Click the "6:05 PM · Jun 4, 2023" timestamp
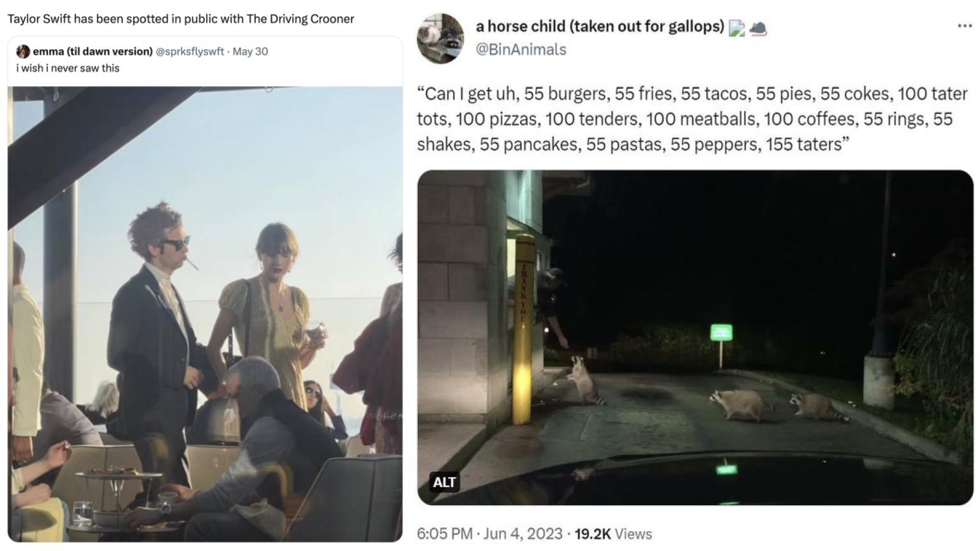The width and height of the screenshot is (980, 551). coord(489,534)
